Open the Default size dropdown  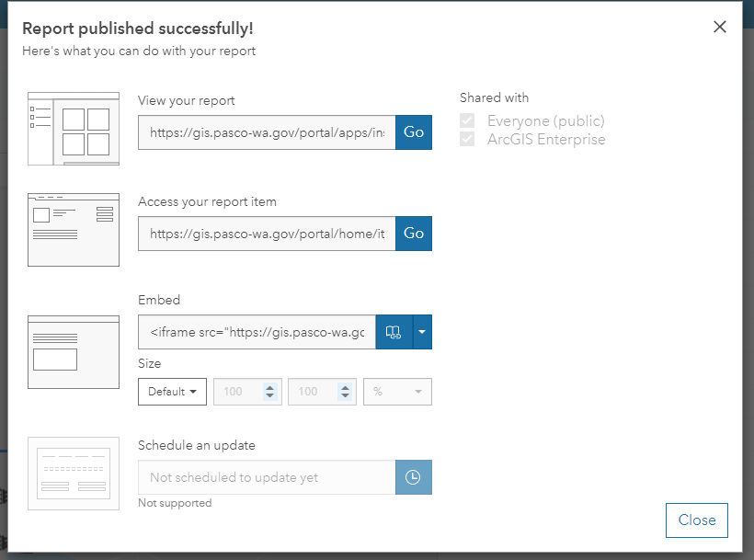click(x=172, y=392)
